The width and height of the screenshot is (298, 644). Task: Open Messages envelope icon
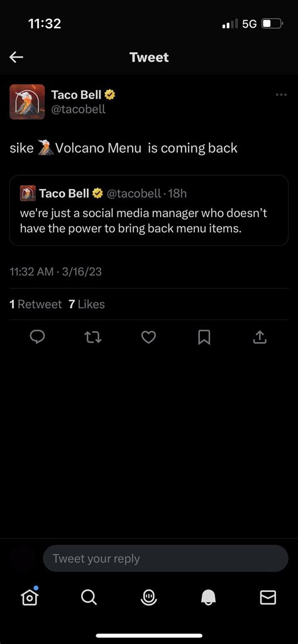pyautogui.click(x=268, y=598)
